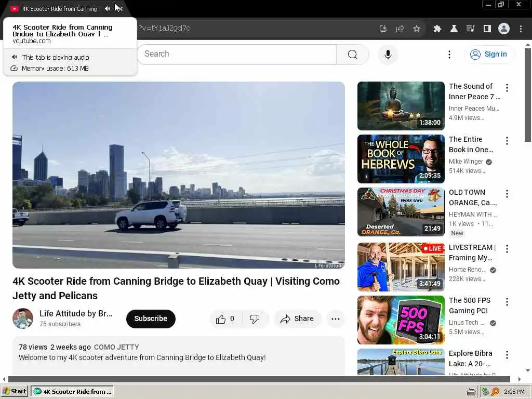
Task: Open the LIVE framing livestream thumbnail
Action: coord(401,267)
